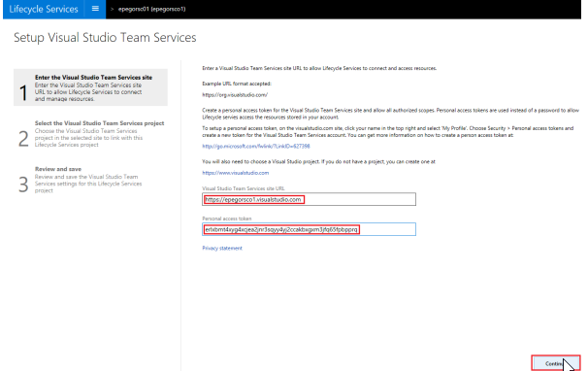Click the 'Setup Visual Studio Team Services' heading

pos(105,38)
